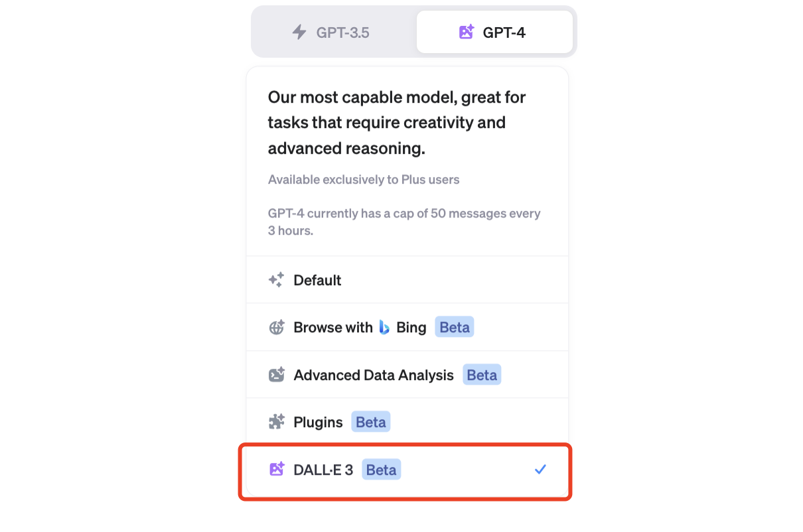Image resolution: width=803 pixels, height=532 pixels.
Task: Click the purple DALL·E 3 image icon
Action: coord(276,470)
